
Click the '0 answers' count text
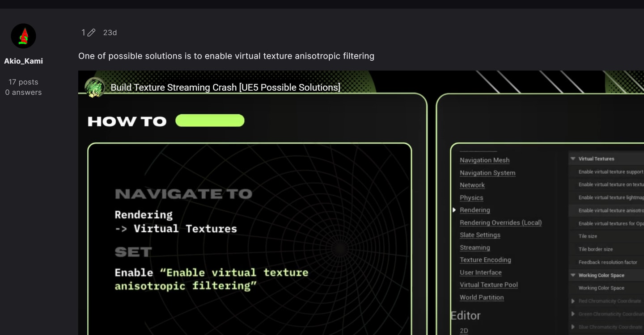(23, 92)
